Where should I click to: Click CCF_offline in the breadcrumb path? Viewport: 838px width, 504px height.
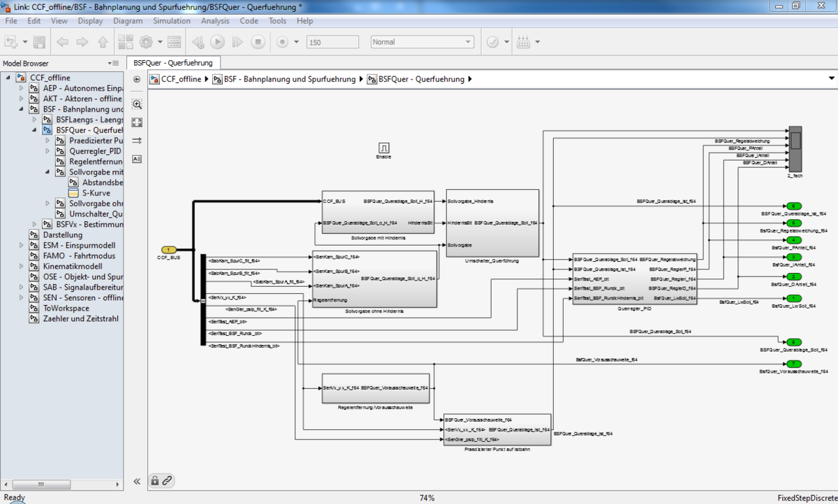pyautogui.click(x=181, y=79)
